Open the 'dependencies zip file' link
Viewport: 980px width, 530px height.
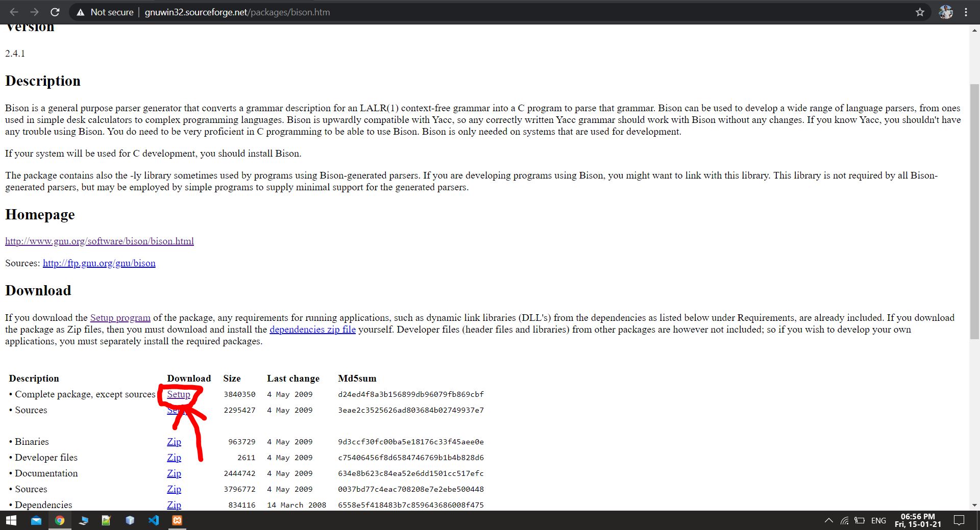click(x=312, y=329)
